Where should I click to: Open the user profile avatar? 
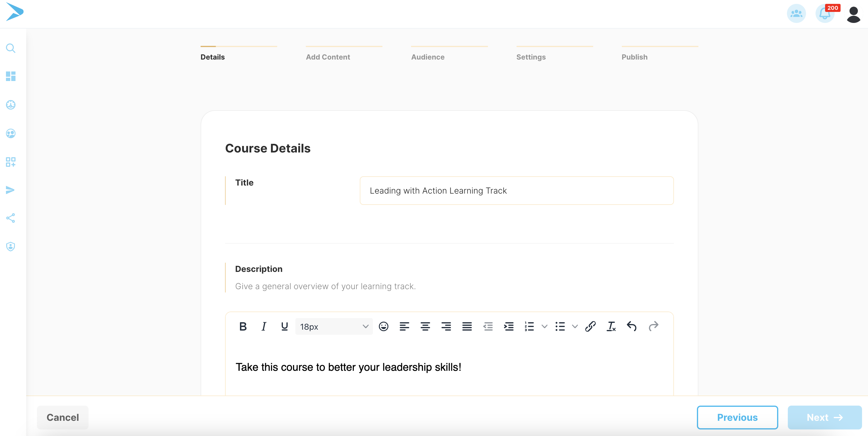(853, 14)
